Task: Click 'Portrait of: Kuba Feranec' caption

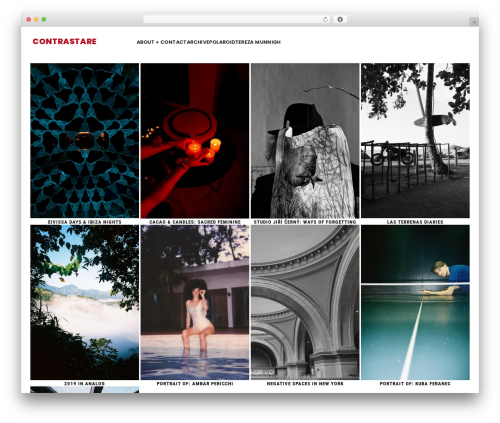Action: pos(415,384)
